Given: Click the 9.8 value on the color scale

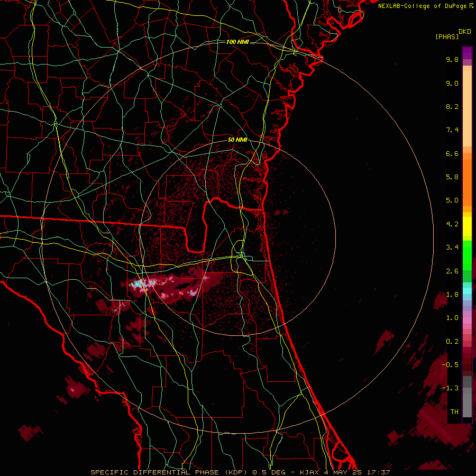Looking at the screenshot, I should [452, 59].
